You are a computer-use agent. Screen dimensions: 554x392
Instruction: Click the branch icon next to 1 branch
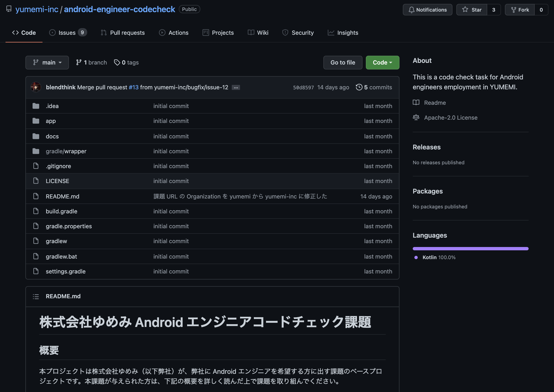[79, 63]
